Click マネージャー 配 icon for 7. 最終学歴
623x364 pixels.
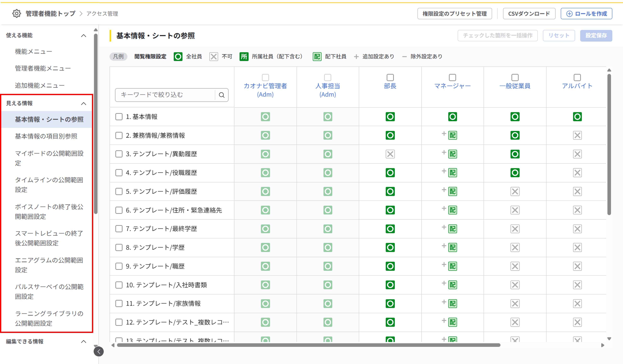pyautogui.click(x=452, y=229)
